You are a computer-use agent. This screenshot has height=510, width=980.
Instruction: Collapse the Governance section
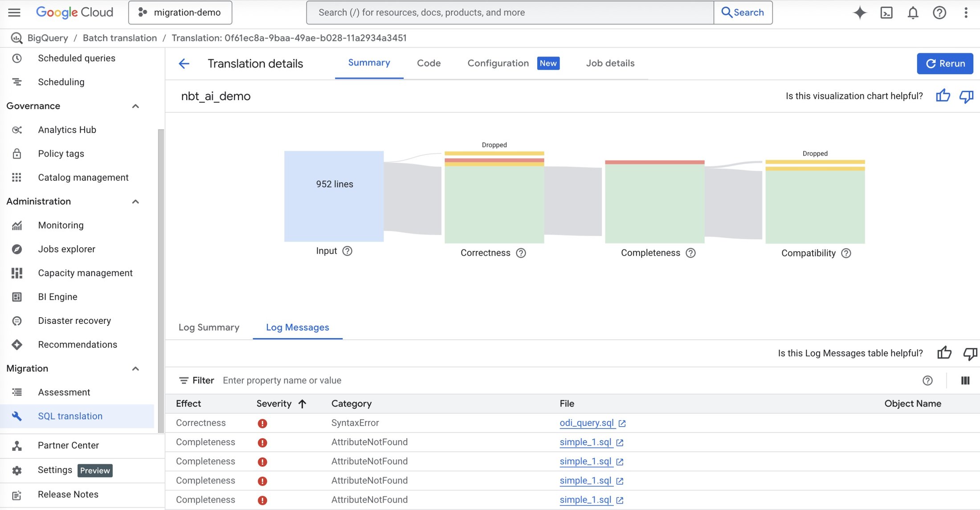coord(135,106)
